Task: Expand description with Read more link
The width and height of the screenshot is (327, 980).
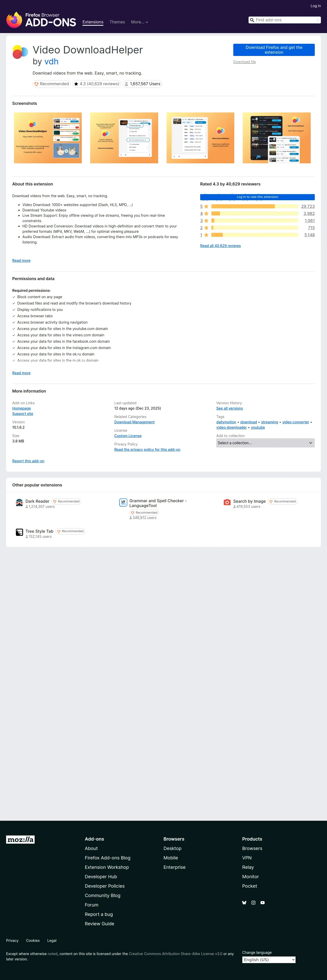Action: click(x=21, y=261)
